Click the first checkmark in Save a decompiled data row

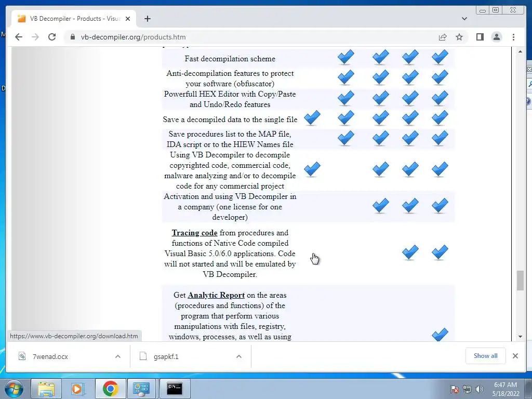312,118
